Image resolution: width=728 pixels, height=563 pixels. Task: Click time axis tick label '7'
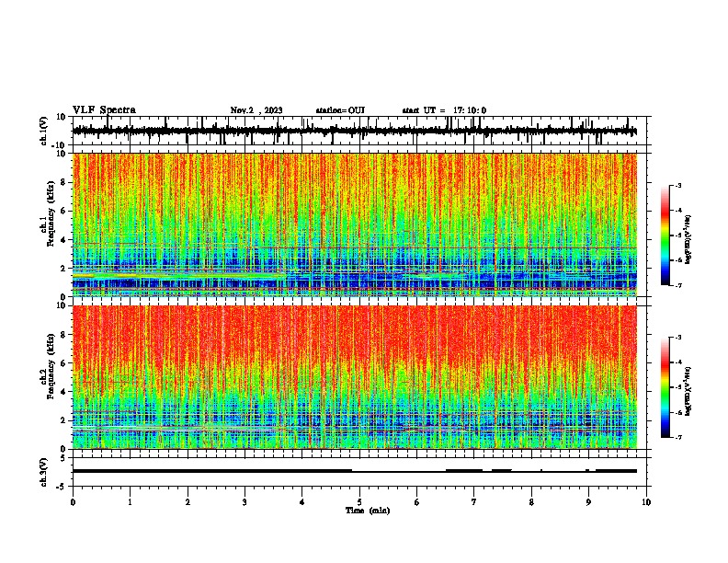474,502
